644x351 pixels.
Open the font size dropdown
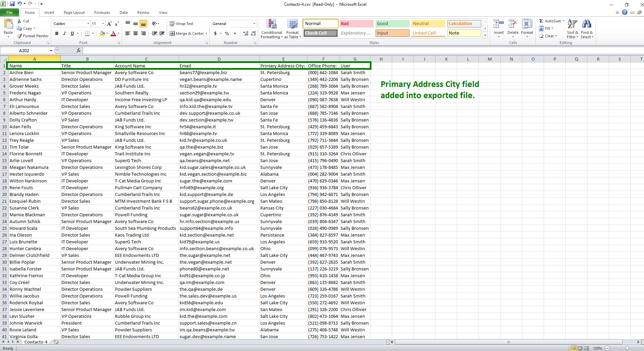tap(103, 24)
